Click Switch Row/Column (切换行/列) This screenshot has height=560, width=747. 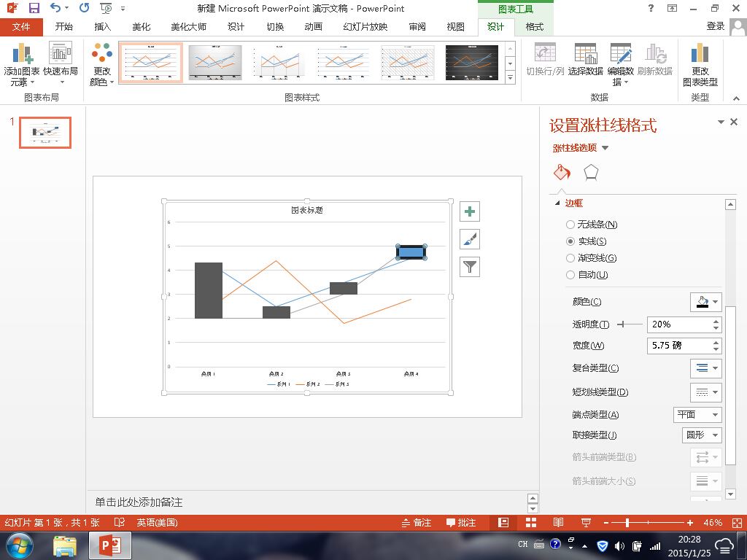pyautogui.click(x=545, y=60)
